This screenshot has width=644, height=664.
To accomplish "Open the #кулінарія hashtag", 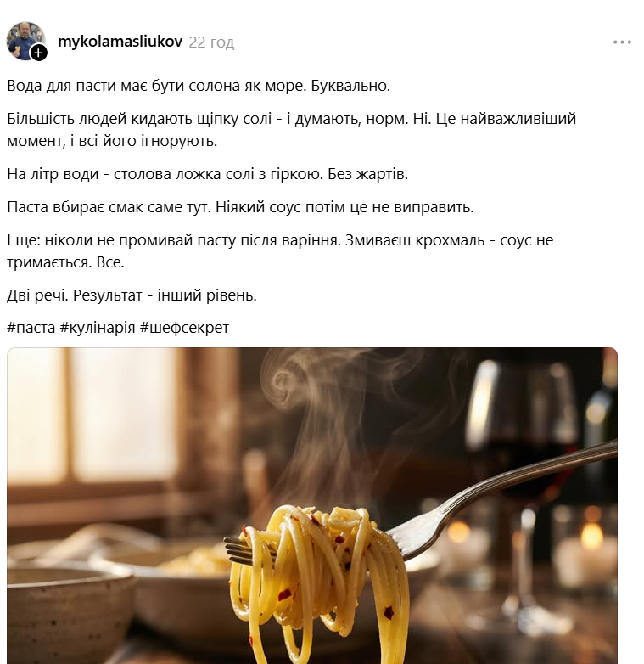I will tap(98, 328).
